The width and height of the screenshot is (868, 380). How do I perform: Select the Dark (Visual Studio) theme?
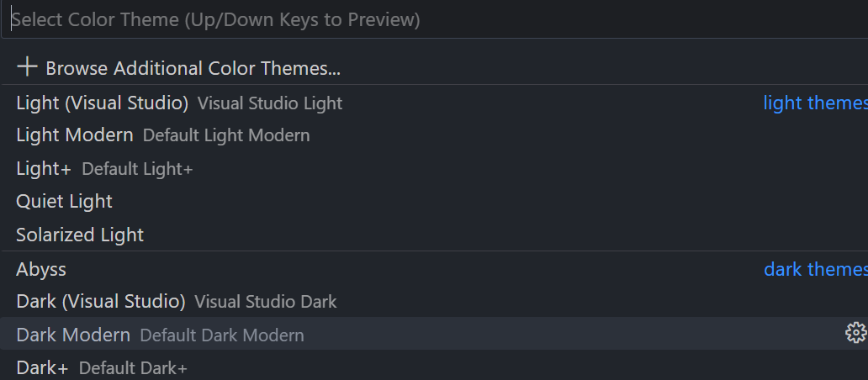coord(100,301)
